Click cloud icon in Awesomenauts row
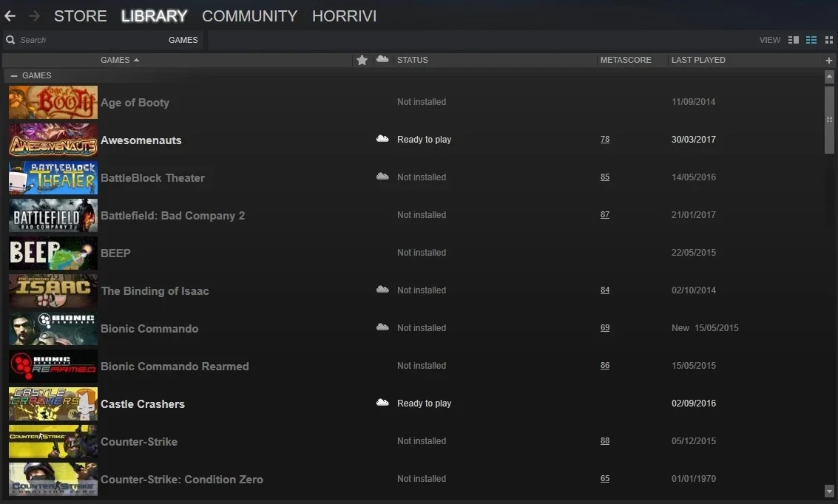838x504 pixels. tap(382, 139)
